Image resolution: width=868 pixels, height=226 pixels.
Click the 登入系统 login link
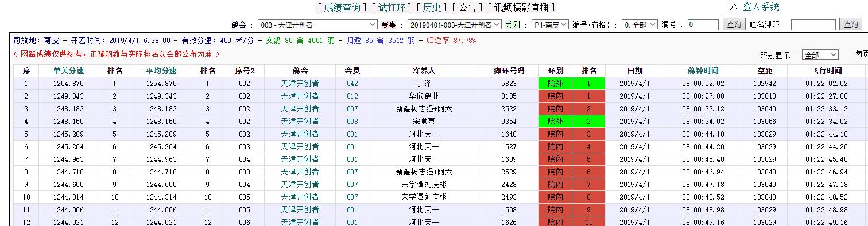[761, 7]
